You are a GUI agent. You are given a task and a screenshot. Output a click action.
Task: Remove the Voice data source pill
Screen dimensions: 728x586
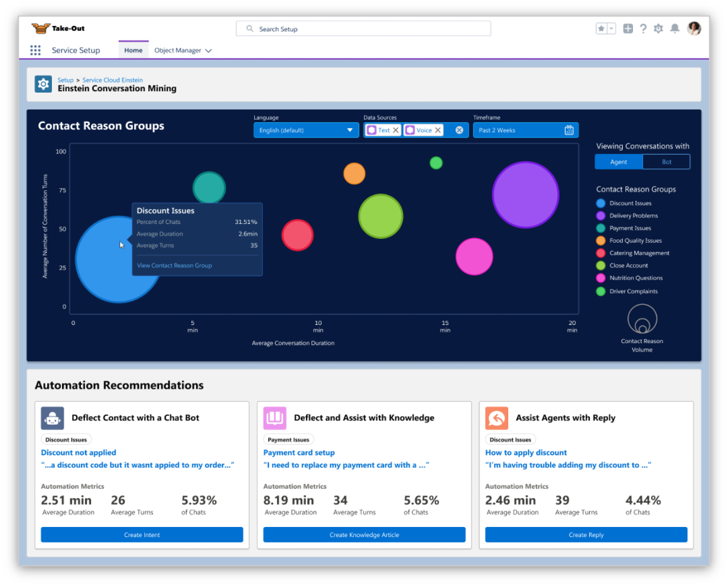pos(438,130)
